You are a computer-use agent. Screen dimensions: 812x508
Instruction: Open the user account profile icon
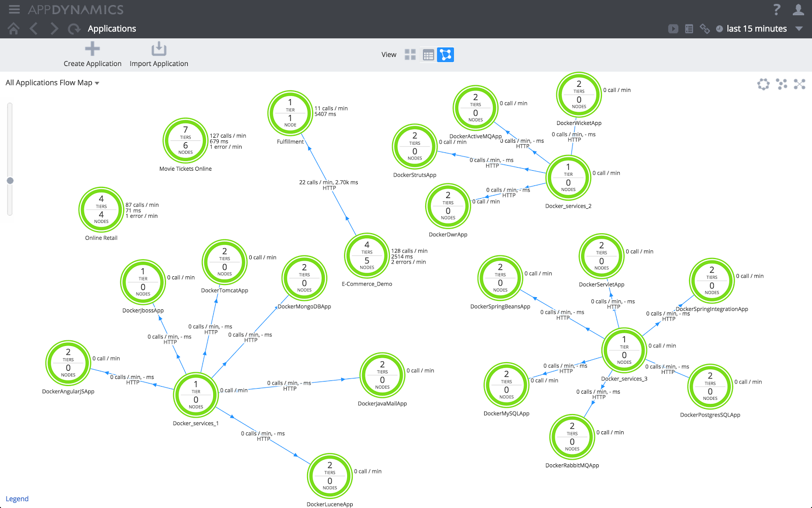[798, 9]
